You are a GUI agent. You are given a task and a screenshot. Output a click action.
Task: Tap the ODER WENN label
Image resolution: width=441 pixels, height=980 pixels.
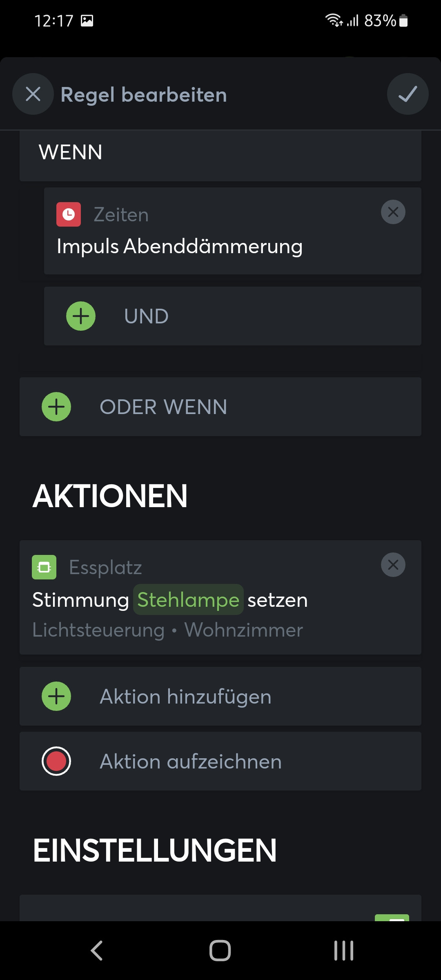coord(163,407)
